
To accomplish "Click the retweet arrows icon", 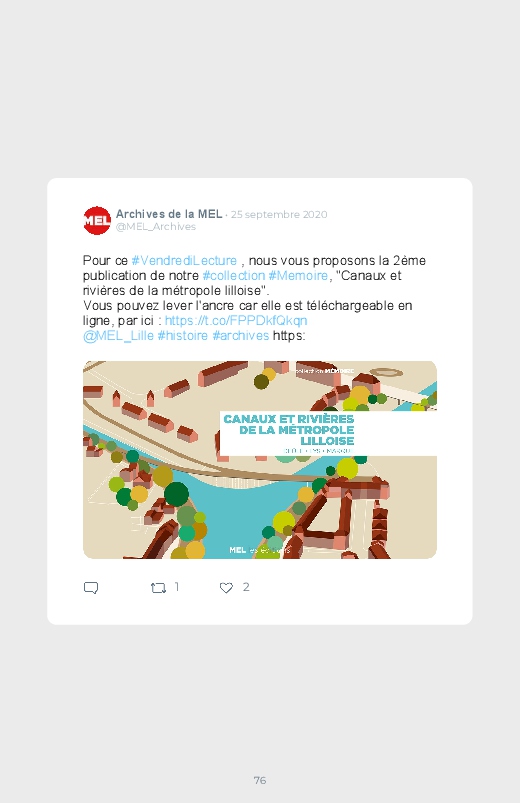I will tap(158, 588).
